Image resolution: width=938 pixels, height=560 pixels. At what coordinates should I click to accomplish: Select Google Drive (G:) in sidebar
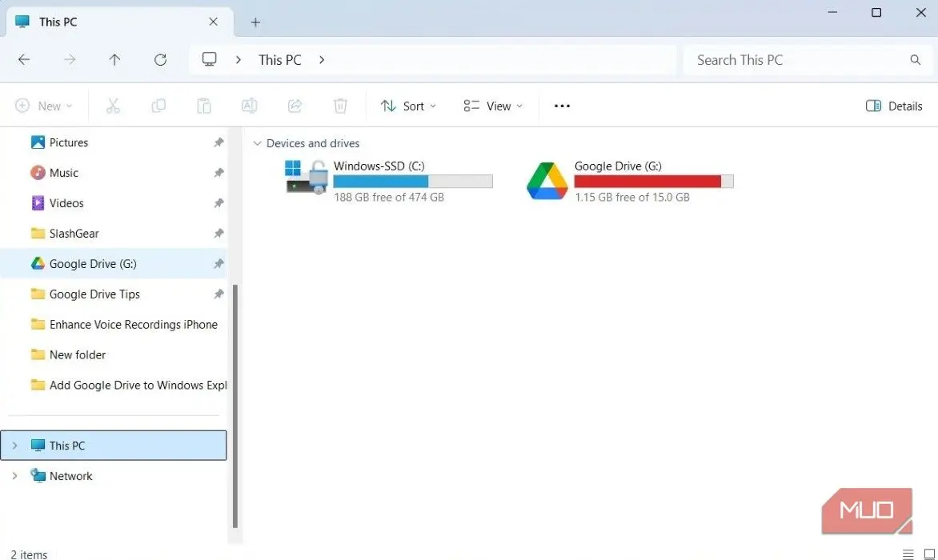pyautogui.click(x=114, y=263)
